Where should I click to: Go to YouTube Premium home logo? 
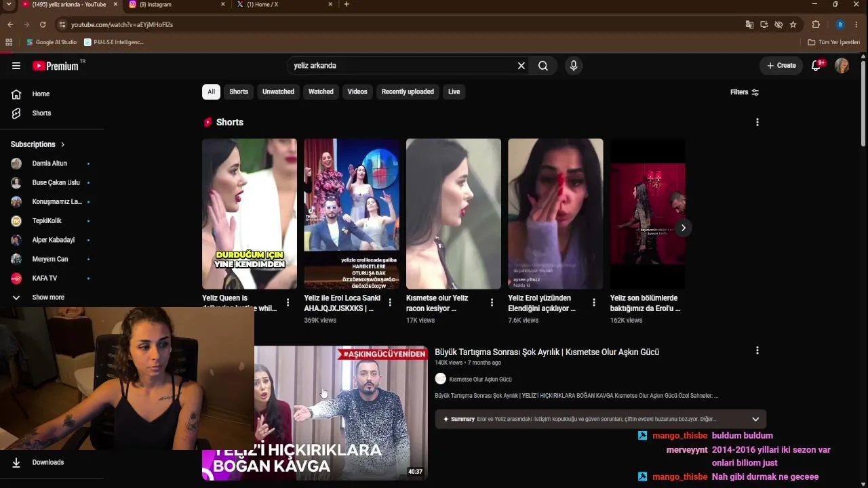[x=56, y=66]
